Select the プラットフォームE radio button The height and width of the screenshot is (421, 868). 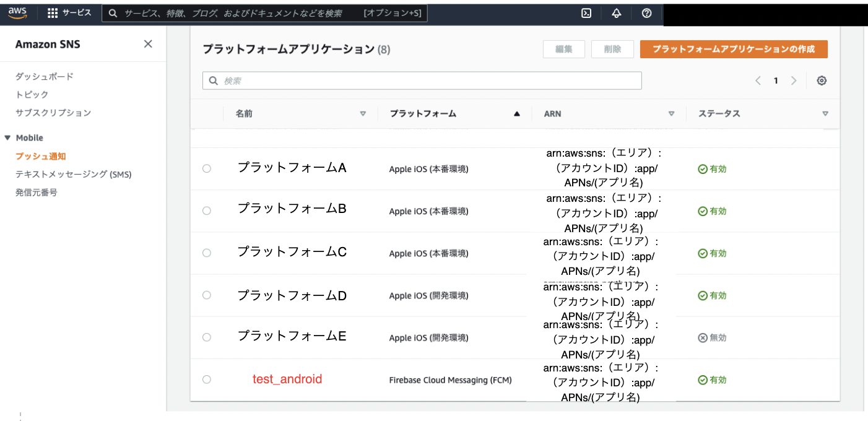coord(207,337)
